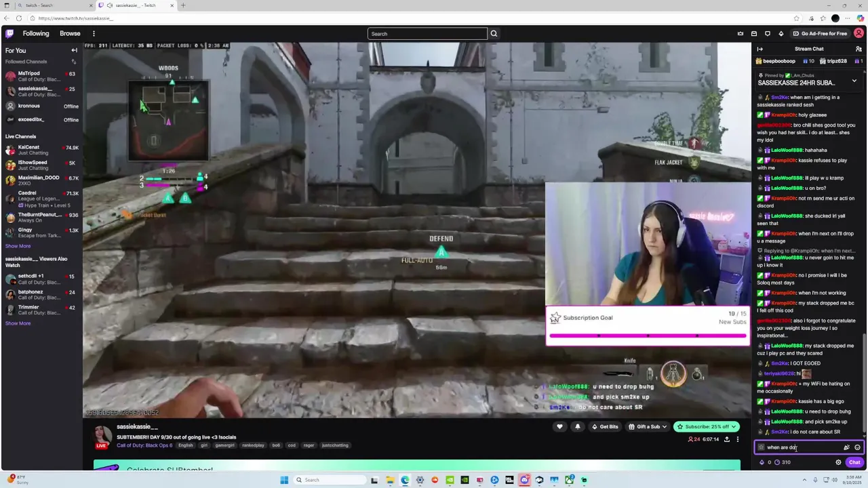Image resolution: width=868 pixels, height=488 pixels.
Task: Open the chat community users list icon
Action: [x=859, y=49]
